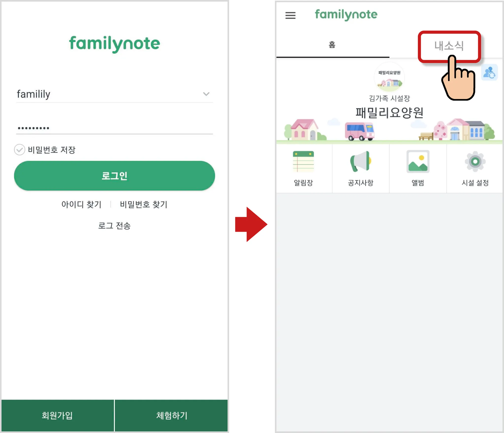Screen dimensions: 504x433
Task: Open the 앨범 photo album icon
Action: pos(418,162)
